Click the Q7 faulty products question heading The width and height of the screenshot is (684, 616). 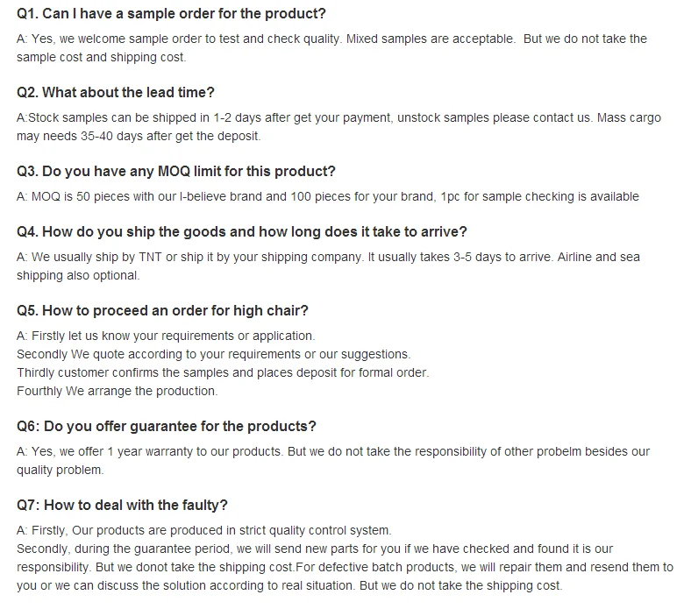pyautogui.click(x=122, y=506)
